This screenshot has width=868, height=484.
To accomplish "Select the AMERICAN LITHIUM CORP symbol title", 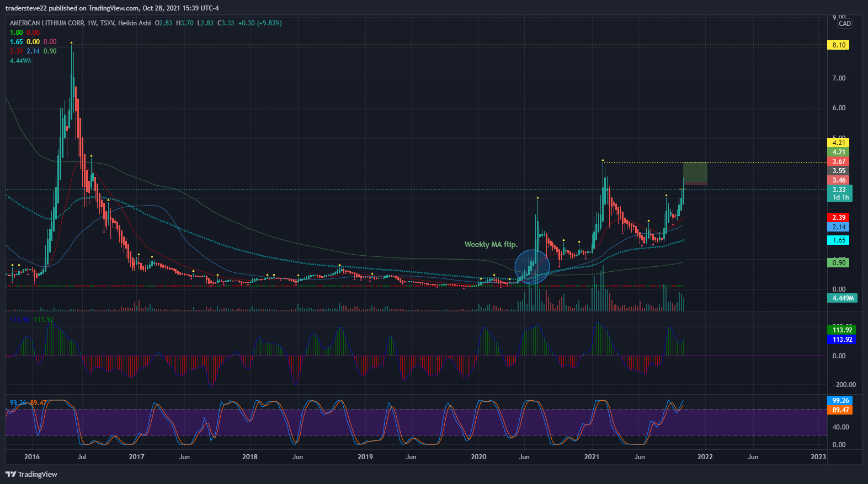I will 47,23.
